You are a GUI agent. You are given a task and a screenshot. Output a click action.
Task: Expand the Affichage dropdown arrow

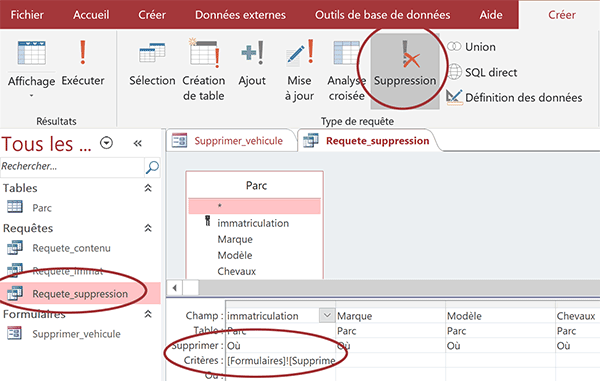click(31, 96)
